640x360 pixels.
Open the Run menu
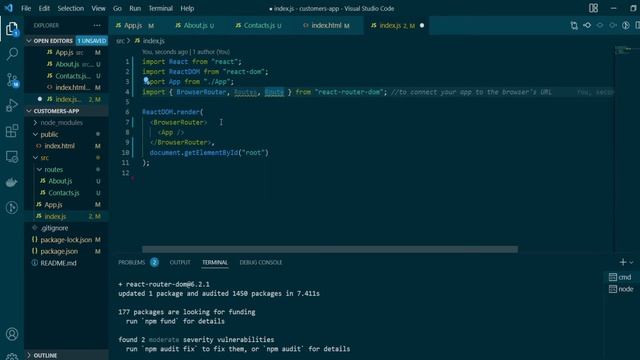tap(135, 8)
